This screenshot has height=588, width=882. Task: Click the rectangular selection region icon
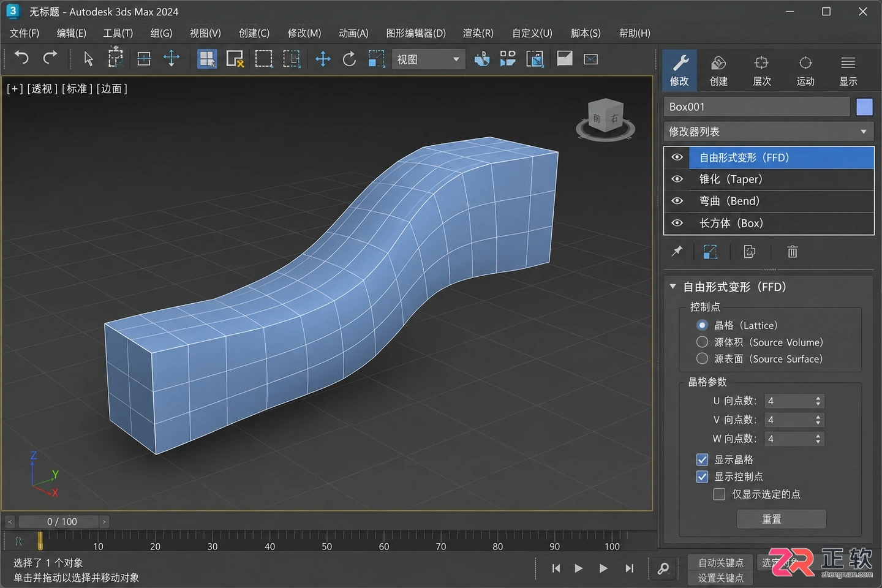(x=264, y=59)
